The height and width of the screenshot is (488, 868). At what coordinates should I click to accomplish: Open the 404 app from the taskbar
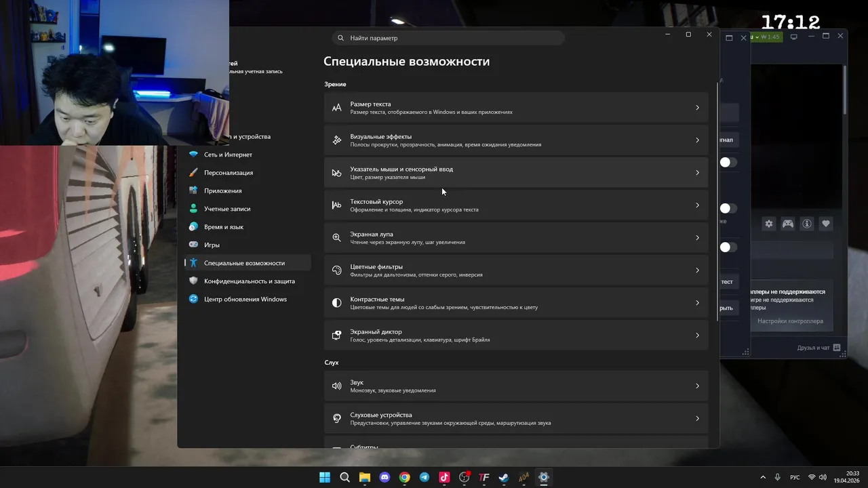524,477
